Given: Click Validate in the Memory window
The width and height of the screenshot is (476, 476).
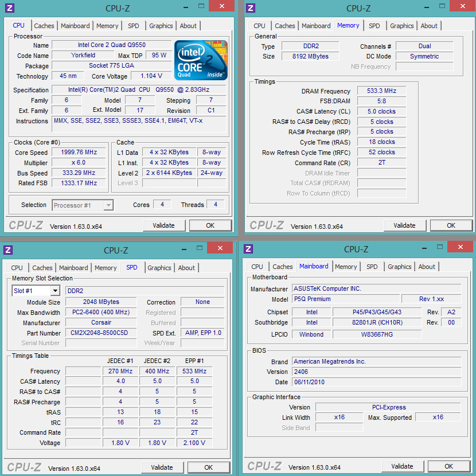Looking at the screenshot, I should coord(404,225).
